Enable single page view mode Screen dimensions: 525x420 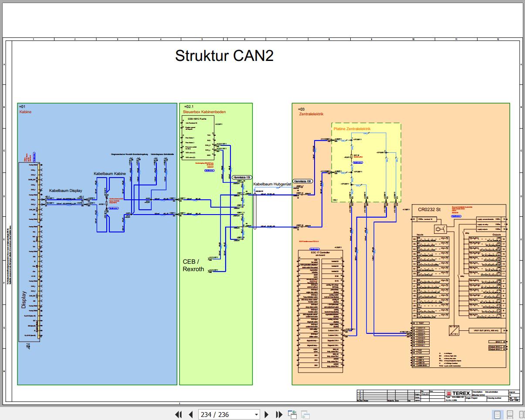click(497, 415)
